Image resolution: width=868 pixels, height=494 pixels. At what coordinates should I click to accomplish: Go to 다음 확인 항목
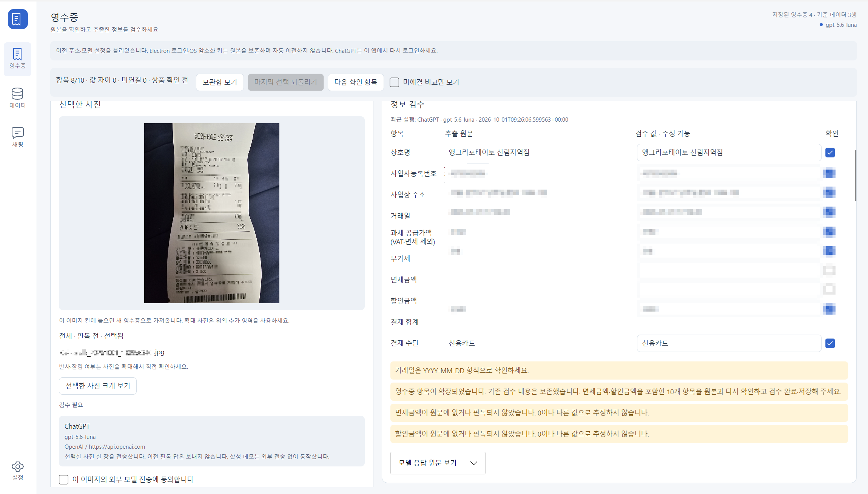tap(356, 82)
